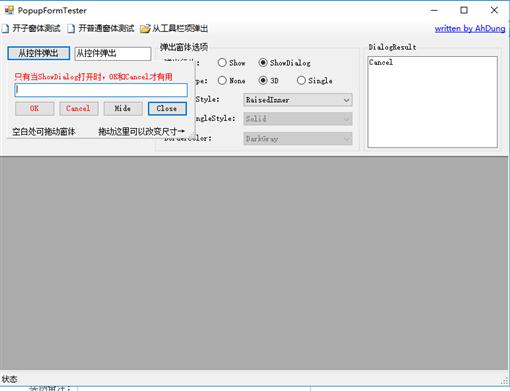
Task: Close the PopupFormTester window
Action: [494, 10]
